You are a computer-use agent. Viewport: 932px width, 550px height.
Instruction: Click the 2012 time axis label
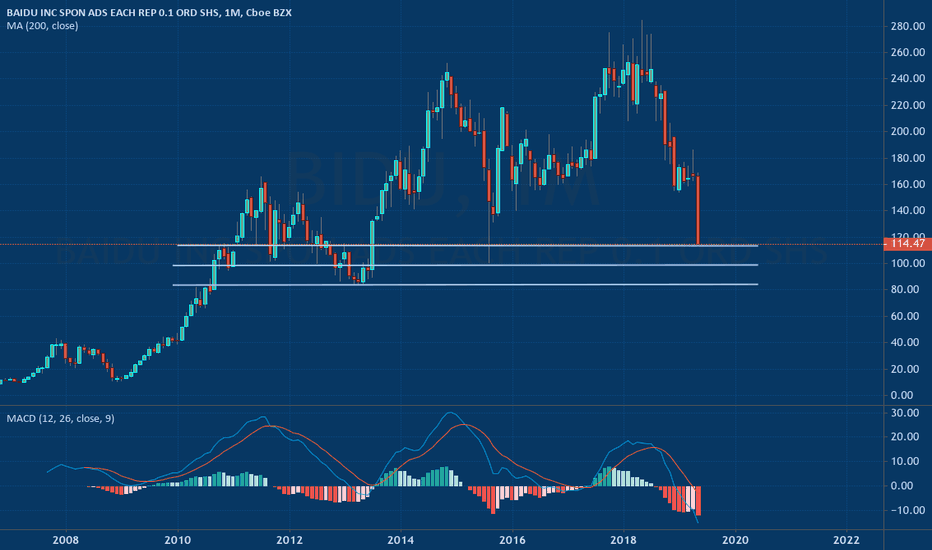[x=289, y=540]
